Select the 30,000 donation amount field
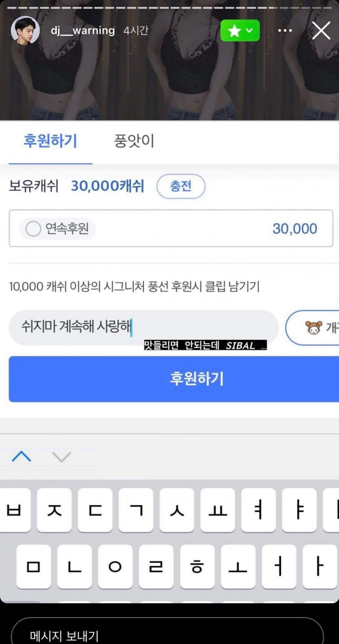339x644 pixels. coord(171,228)
